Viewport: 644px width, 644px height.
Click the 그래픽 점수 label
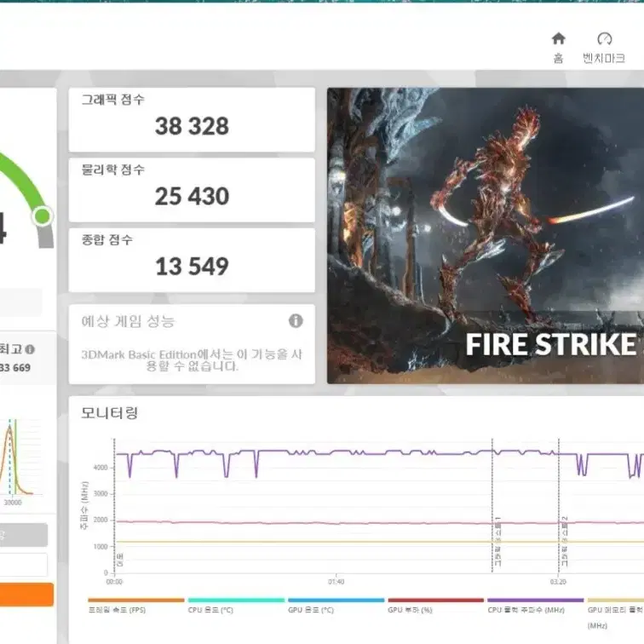(x=113, y=100)
